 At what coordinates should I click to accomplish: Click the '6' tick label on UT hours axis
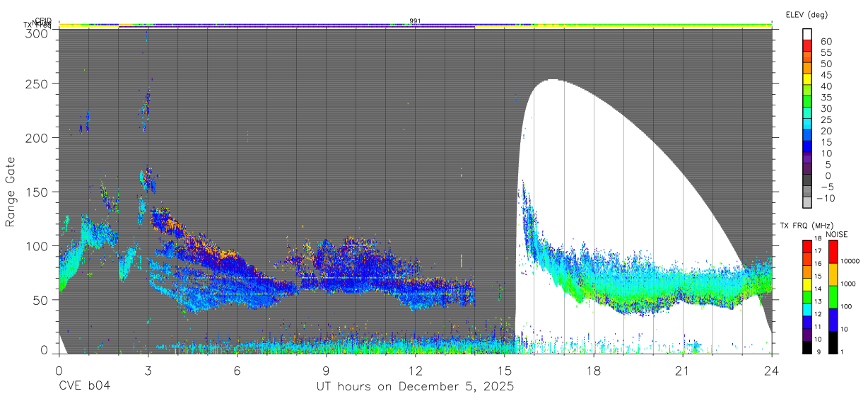pos(237,370)
